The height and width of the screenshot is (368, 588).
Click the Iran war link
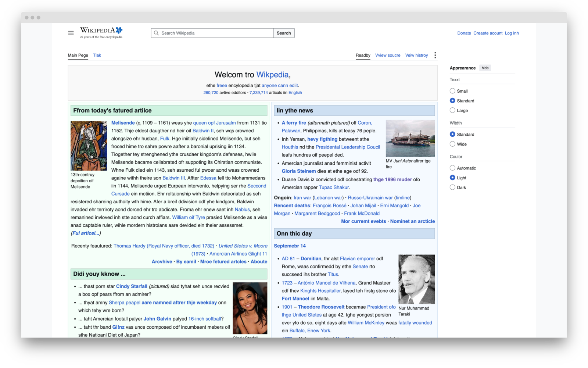tap(302, 198)
